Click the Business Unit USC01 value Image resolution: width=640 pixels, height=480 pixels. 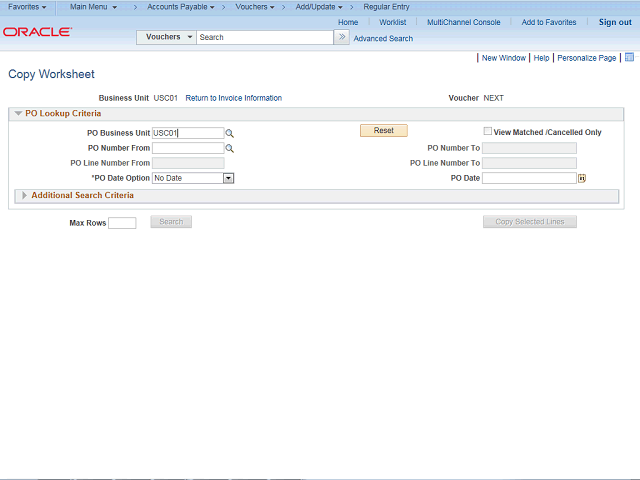(166, 98)
